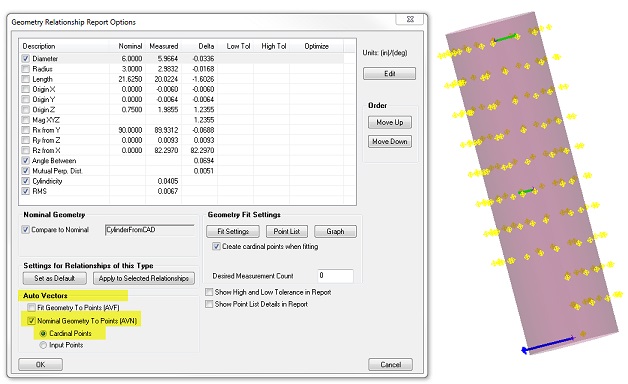
Task: Open the Point List
Action: coord(287,231)
